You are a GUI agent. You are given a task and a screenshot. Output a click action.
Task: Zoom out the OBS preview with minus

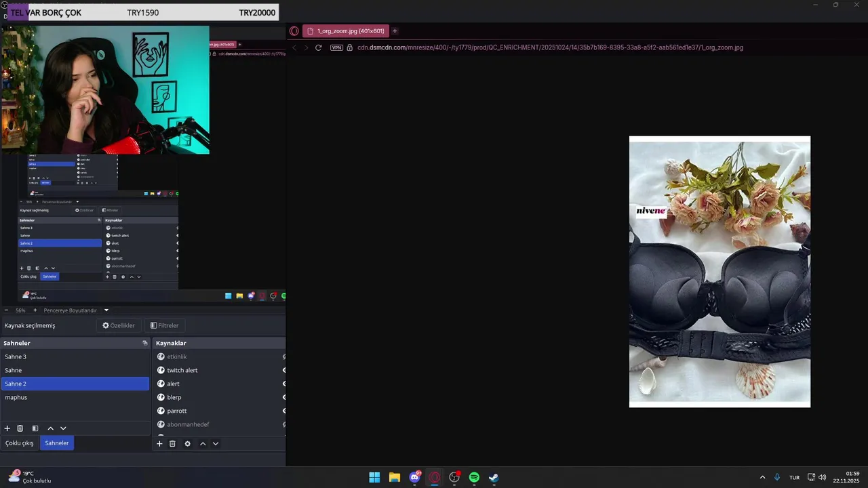[6, 310]
